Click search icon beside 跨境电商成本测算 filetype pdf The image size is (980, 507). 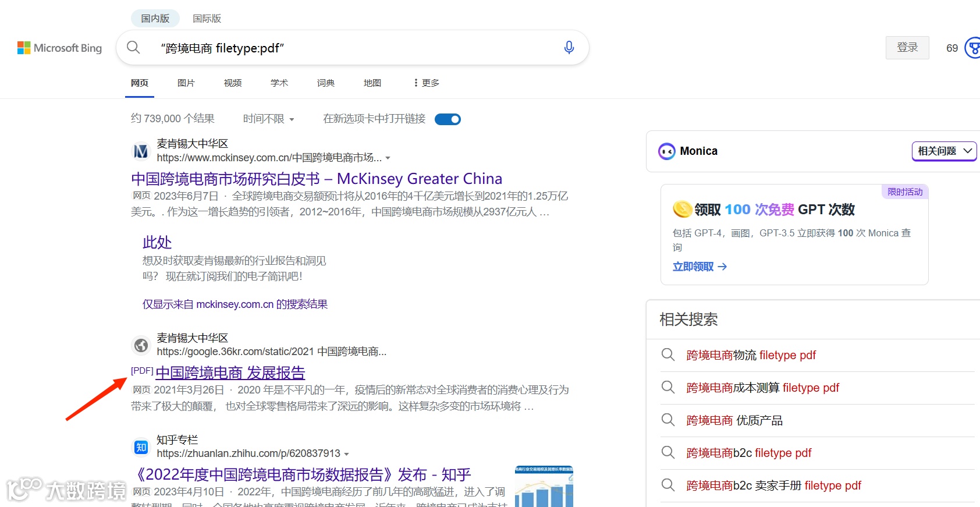(668, 387)
